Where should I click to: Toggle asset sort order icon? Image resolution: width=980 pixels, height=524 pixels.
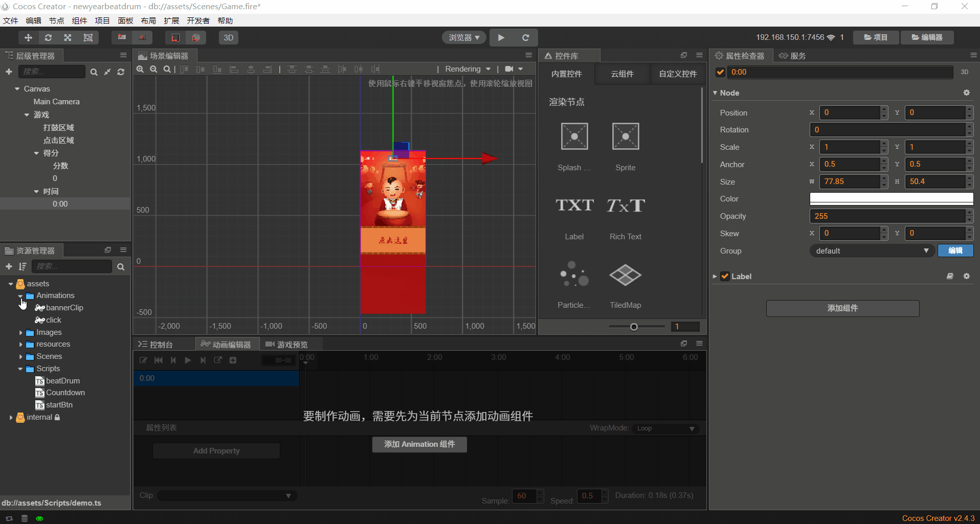click(23, 267)
